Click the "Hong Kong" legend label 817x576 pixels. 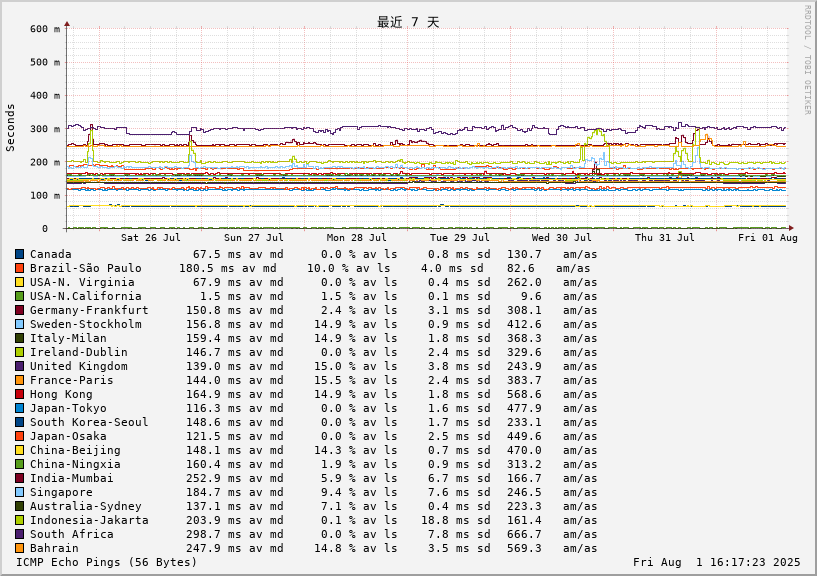click(61, 395)
